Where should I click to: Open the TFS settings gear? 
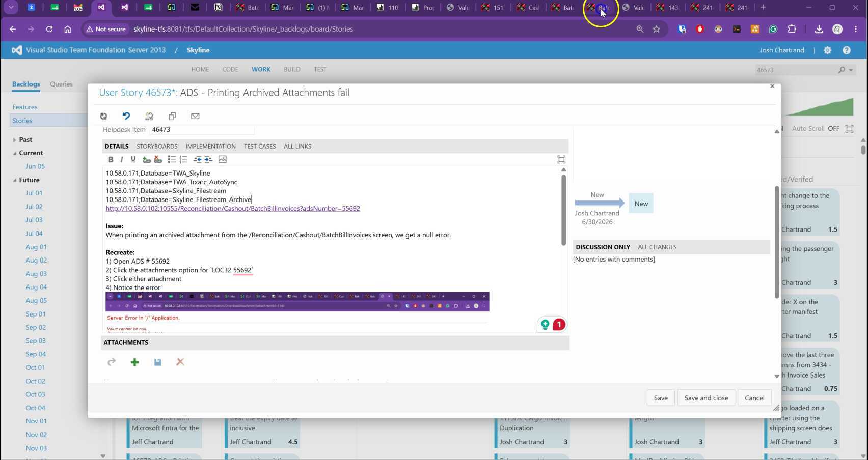coord(828,50)
